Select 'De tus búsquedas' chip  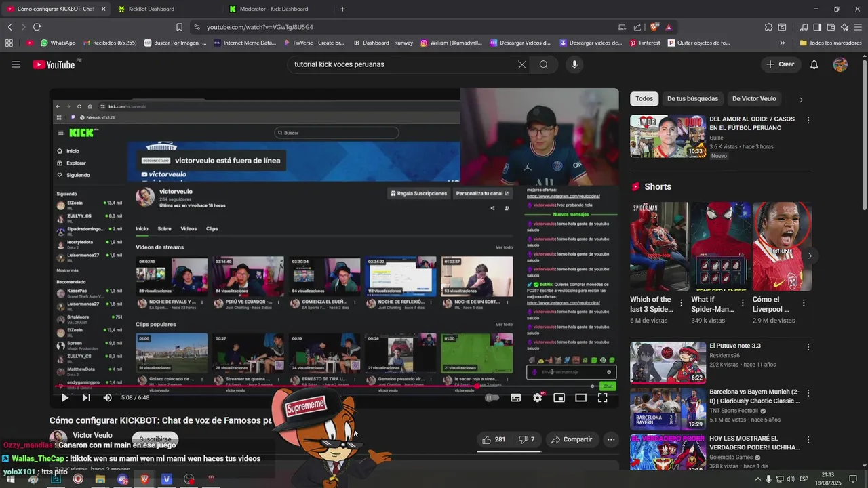point(692,99)
